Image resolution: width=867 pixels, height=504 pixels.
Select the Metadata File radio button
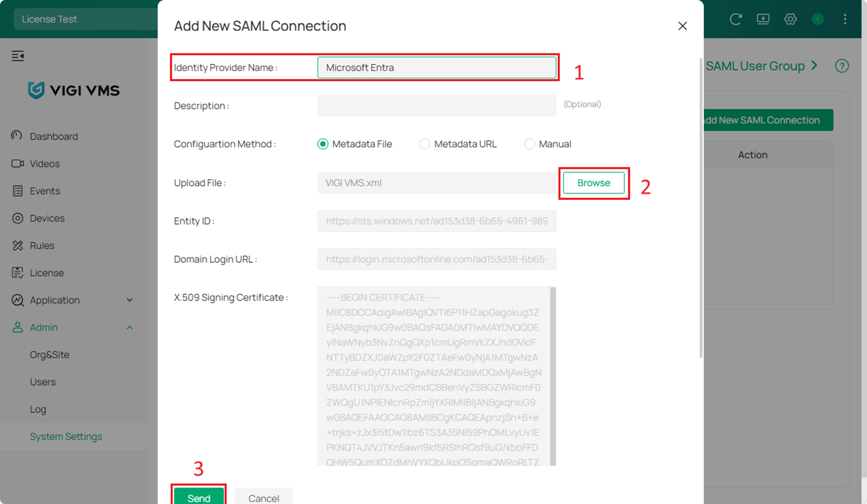point(323,144)
